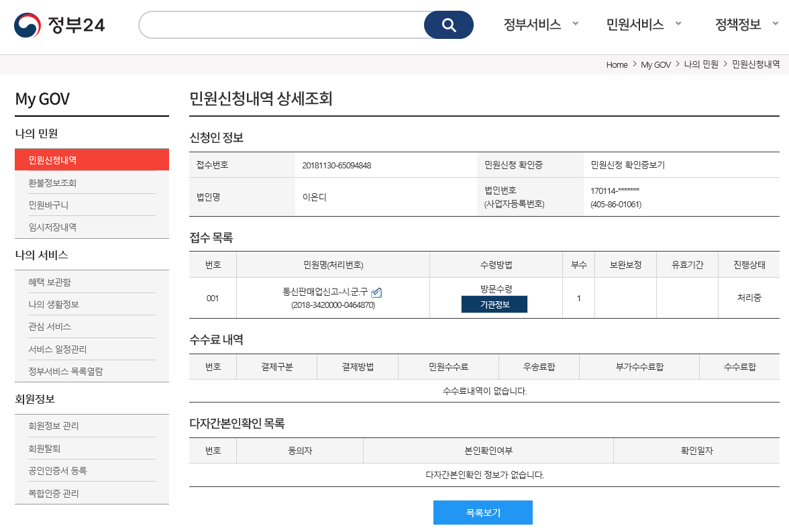
Task: Click the My GOV sidebar heading
Action: (42, 99)
